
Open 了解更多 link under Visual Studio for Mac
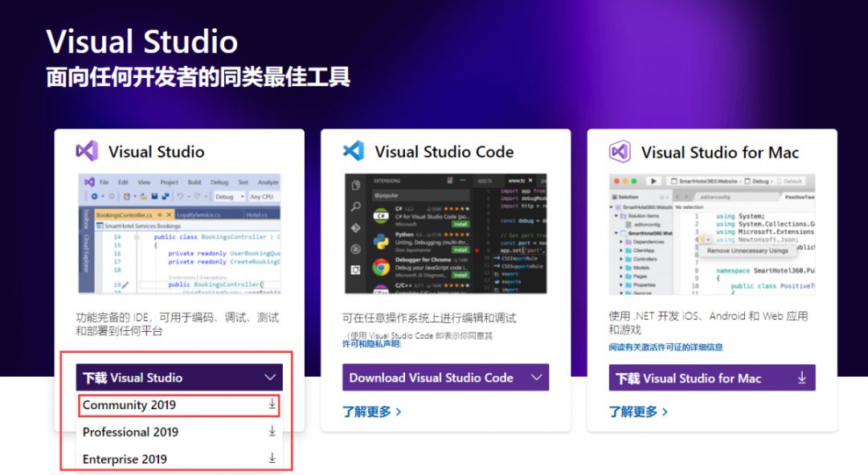click(x=638, y=412)
